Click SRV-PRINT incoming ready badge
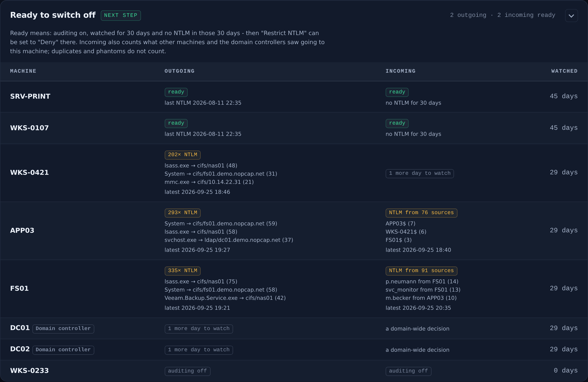The image size is (588, 382). [397, 92]
